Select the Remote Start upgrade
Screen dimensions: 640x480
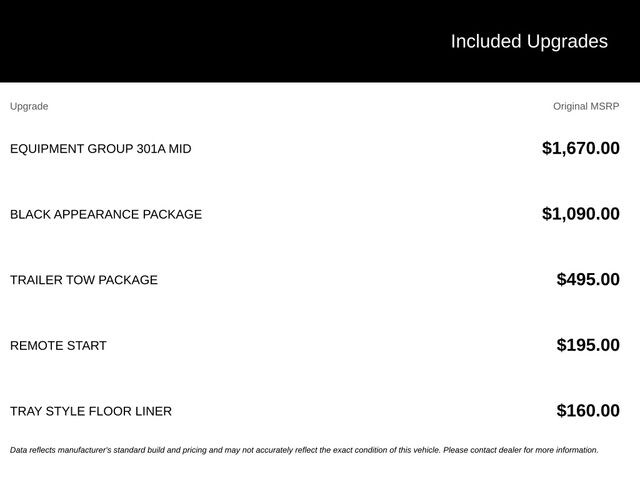point(58,346)
